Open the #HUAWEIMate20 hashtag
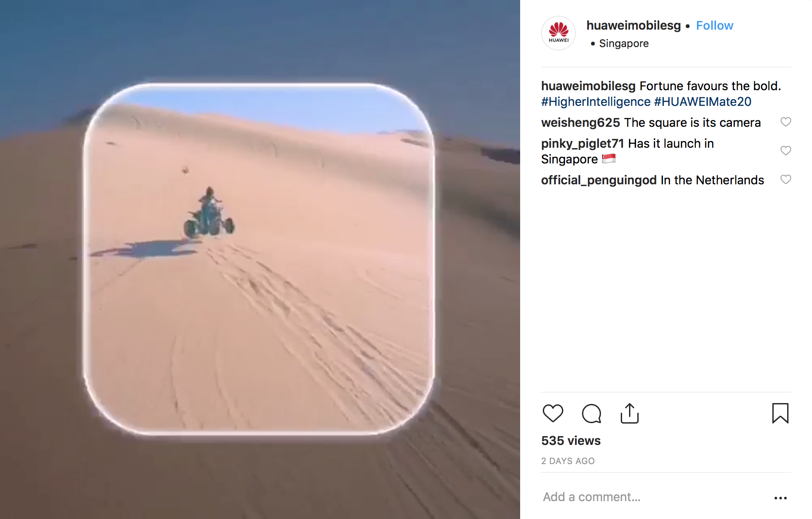This screenshot has height=519, width=812. click(x=703, y=102)
